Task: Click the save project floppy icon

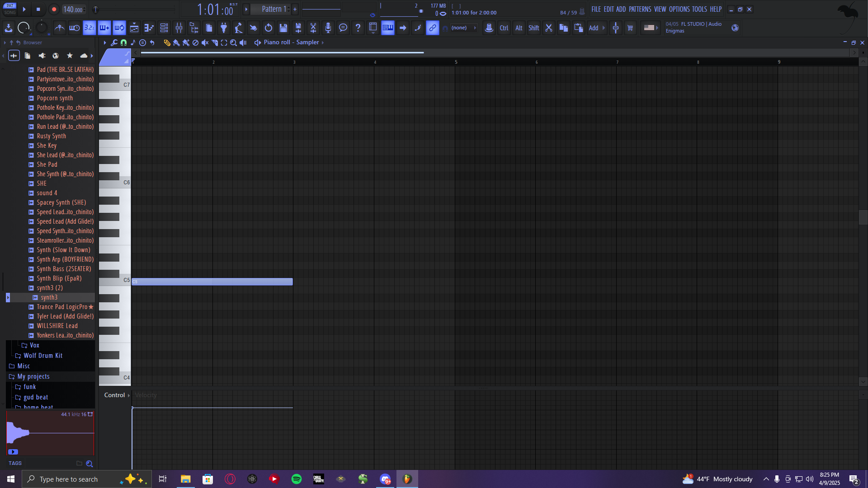Action: tap(283, 28)
